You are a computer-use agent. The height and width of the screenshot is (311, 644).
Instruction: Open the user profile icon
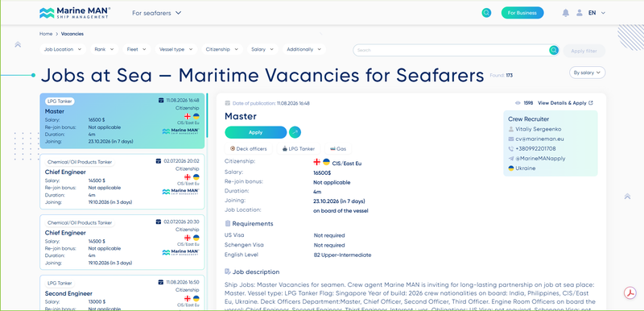[x=579, y=13]
